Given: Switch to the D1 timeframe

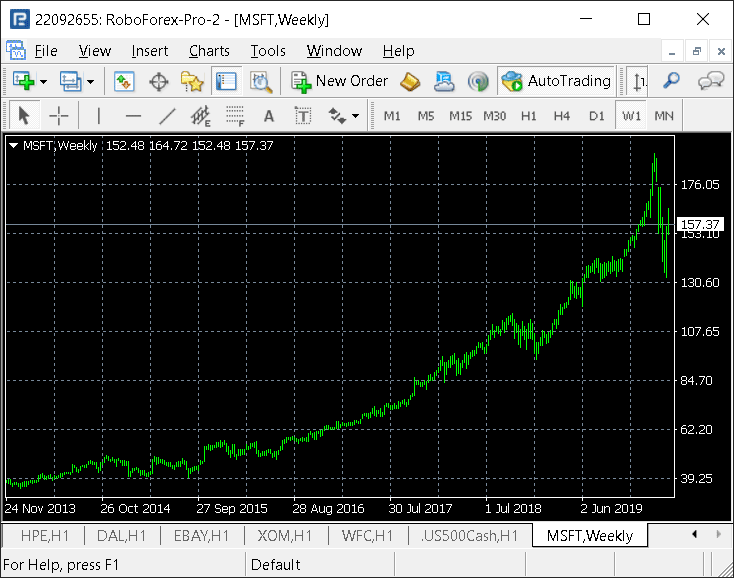Looking at the screenshot, I should (x=597, y=116).
